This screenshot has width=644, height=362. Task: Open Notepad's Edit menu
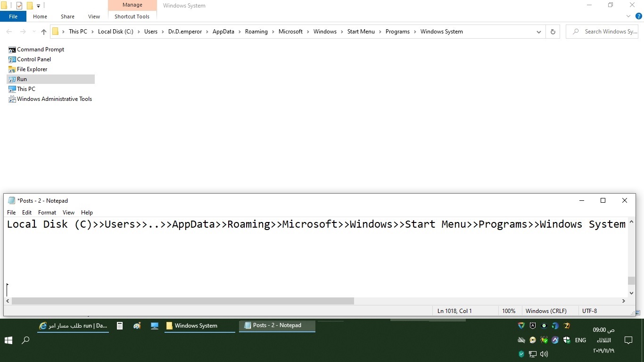(x=27, y=213)
